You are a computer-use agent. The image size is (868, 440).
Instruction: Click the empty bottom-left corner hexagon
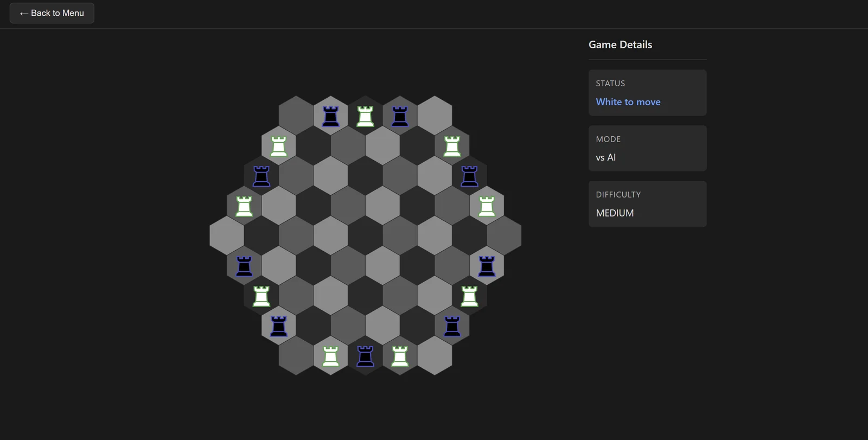click(296, 356)
